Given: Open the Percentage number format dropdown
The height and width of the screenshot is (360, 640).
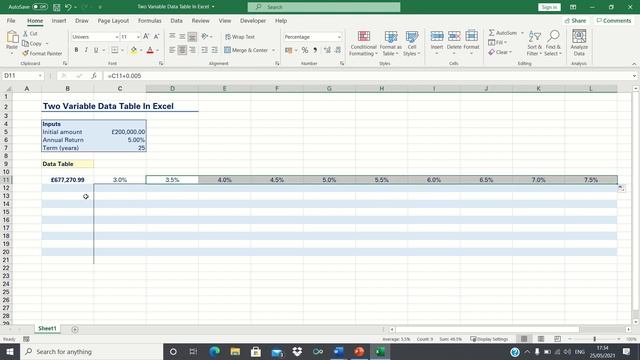Looking at the screenshot, I should tap(339, 37).
